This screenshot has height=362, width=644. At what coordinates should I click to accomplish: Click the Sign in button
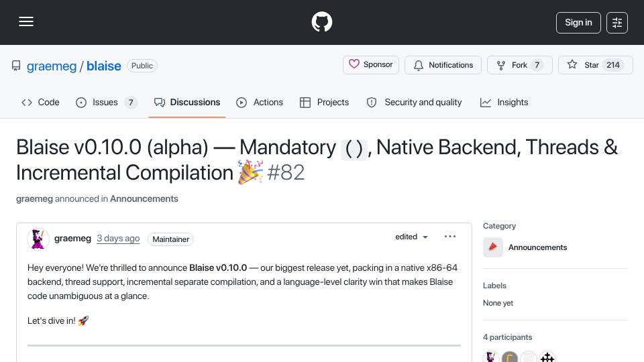[578, 23]
